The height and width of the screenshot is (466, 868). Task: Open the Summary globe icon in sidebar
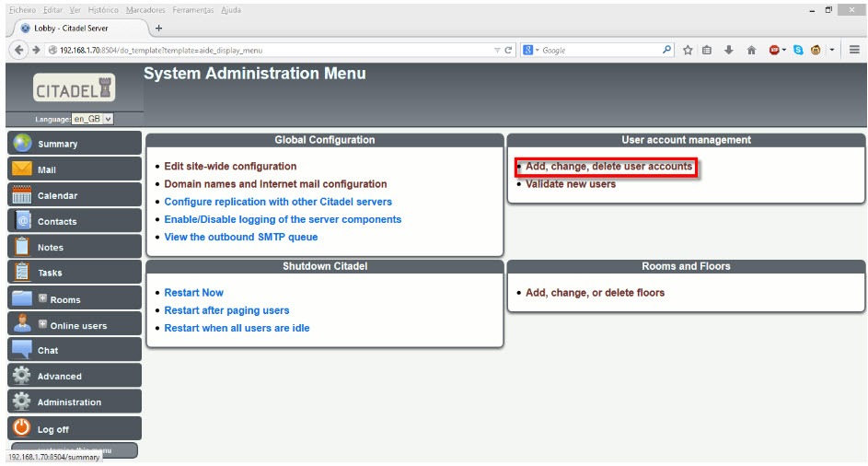[22, 144]
